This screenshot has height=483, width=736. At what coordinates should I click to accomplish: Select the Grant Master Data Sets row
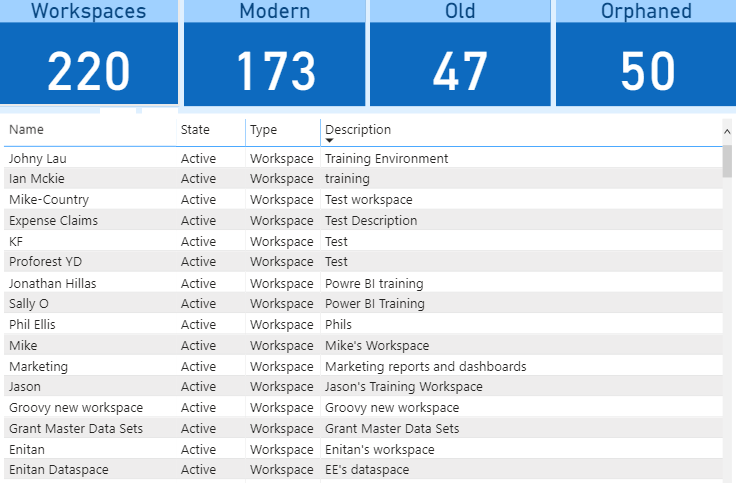click(x=76, y=428)
